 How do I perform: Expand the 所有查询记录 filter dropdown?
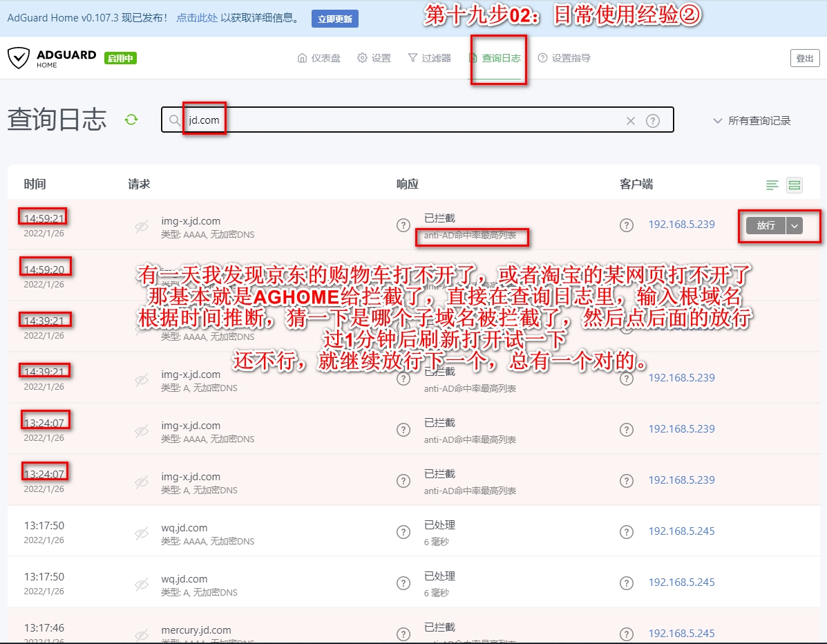752,121
